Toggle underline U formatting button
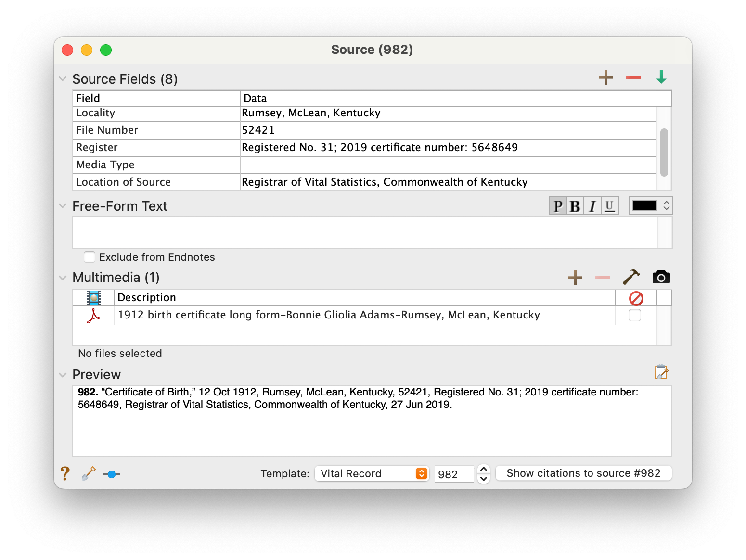The height and width of the screenshot is (560, 746). tap(609, 206)
